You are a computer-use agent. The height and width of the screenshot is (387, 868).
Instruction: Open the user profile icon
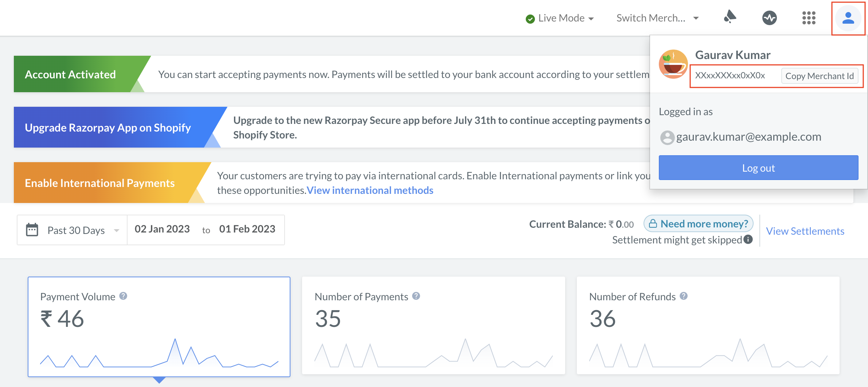848,18
